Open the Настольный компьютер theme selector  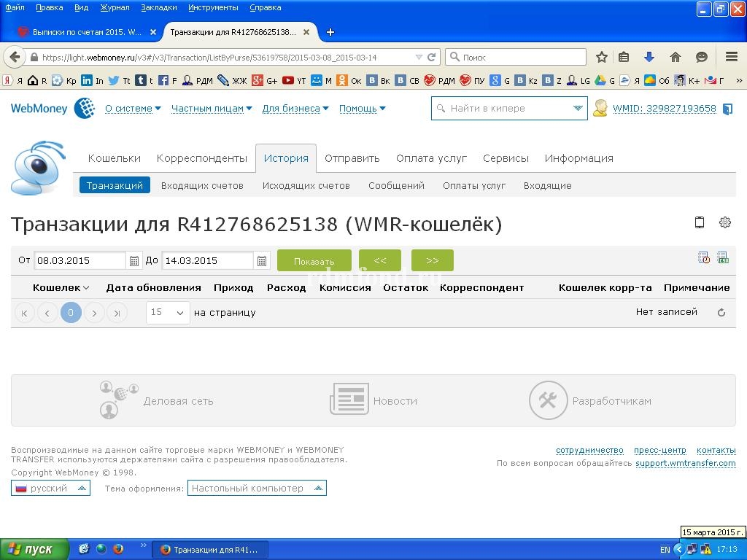coord(257,488)
